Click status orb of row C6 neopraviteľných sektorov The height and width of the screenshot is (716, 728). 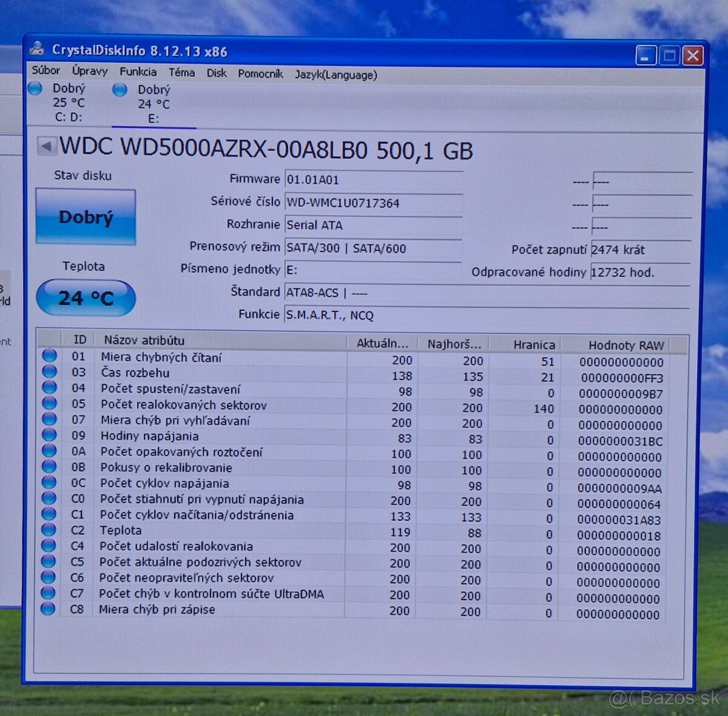coord(49,576)
